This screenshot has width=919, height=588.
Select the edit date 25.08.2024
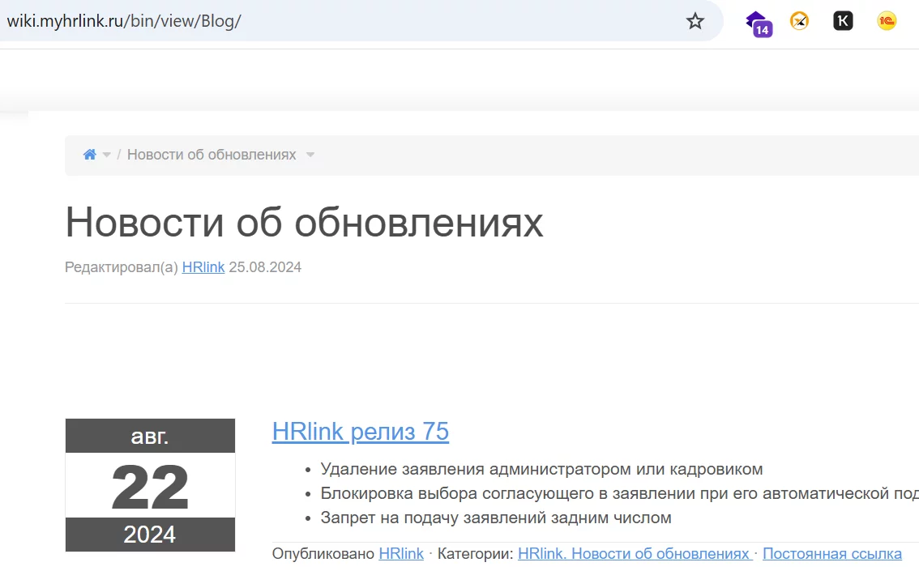coord(265,267)
